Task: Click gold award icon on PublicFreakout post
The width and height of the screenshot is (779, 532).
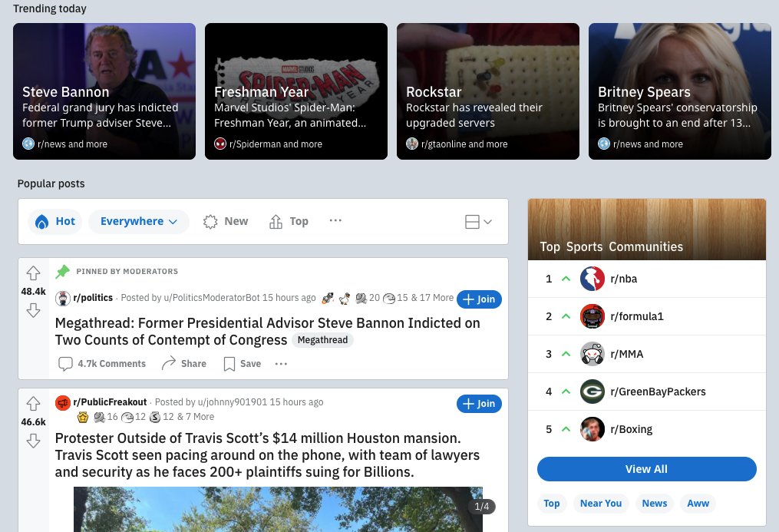Action: [83, 417]
